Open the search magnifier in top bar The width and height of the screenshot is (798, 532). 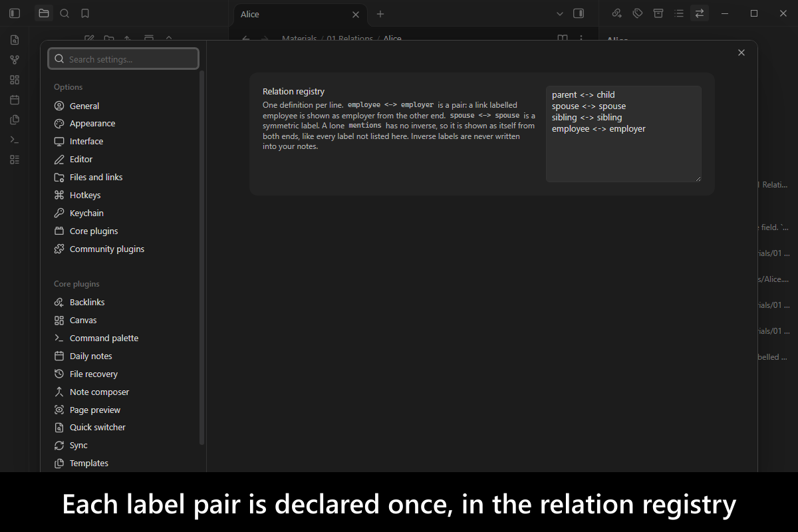[65, 13]
